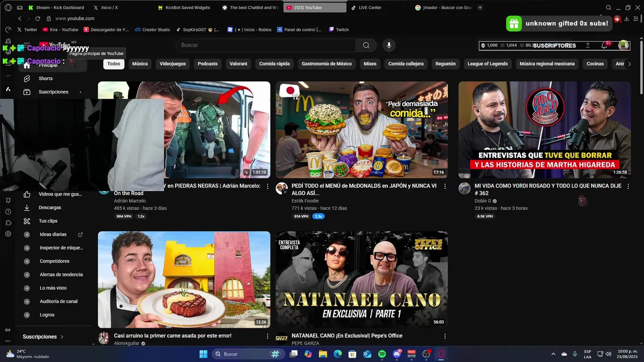Click the Windows taskbar Buscar box

pyautogui.click(x=249, y=354)
